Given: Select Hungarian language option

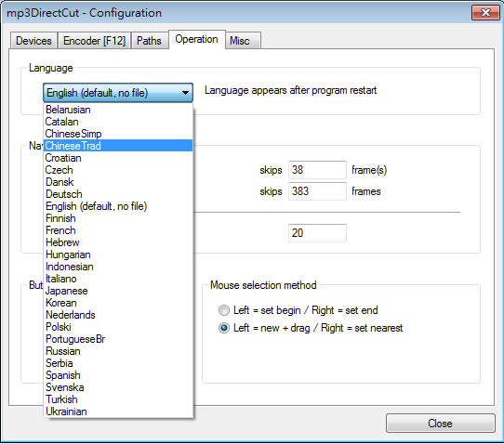Looking at the screenshot, I should (x=118, y=255).
